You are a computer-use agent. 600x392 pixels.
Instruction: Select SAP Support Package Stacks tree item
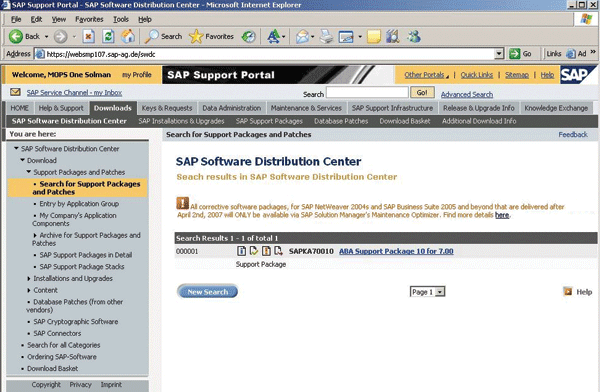(82, 267)
